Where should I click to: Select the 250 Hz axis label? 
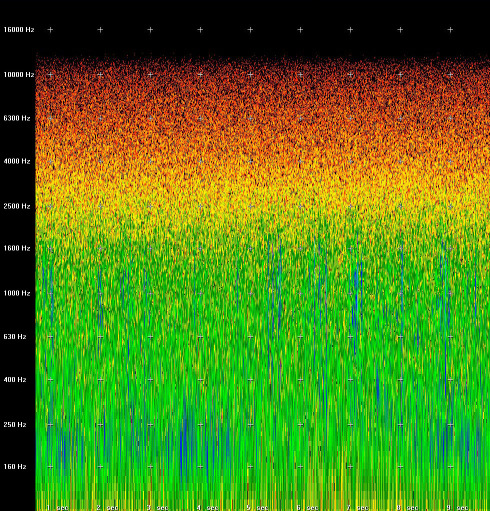pos(15,425)
